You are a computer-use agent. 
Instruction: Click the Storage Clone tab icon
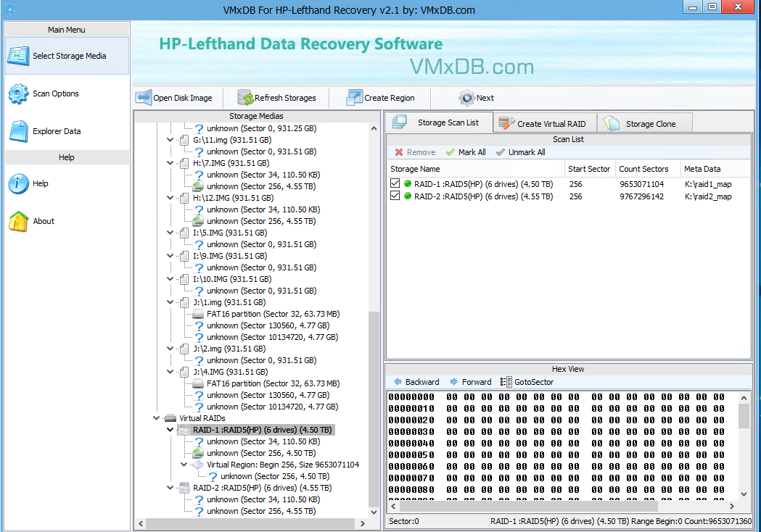(x=612, y=123)
